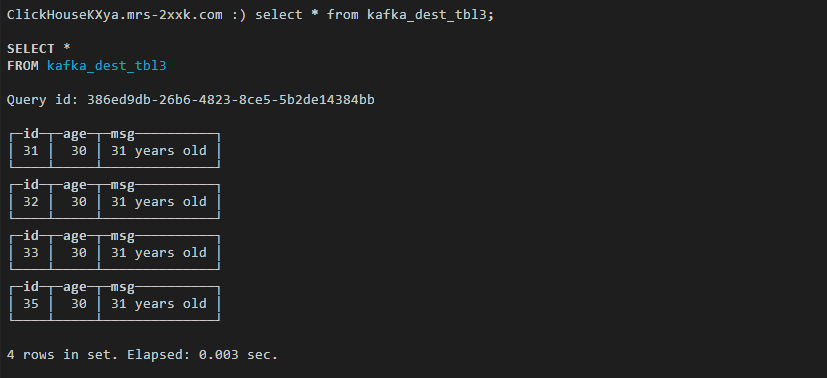Click the id value 31 cell
The height and width of the screenshot is (378, 827).
31,151
